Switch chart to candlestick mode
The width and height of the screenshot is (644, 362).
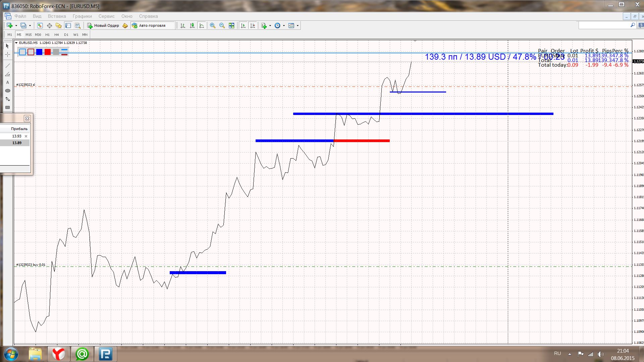[x=192, y=25]
